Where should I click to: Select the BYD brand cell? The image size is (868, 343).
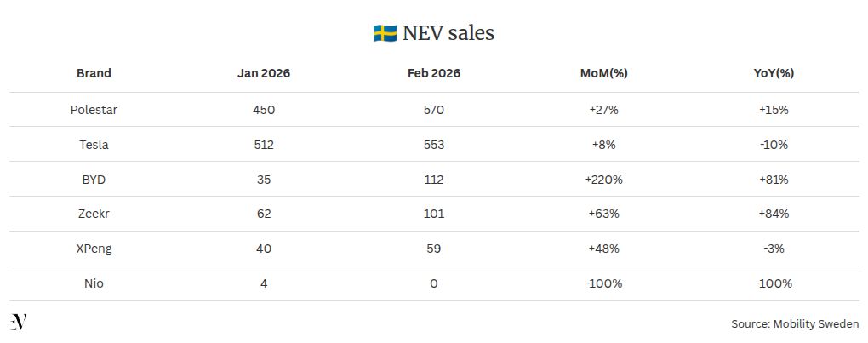click(94, 180)
